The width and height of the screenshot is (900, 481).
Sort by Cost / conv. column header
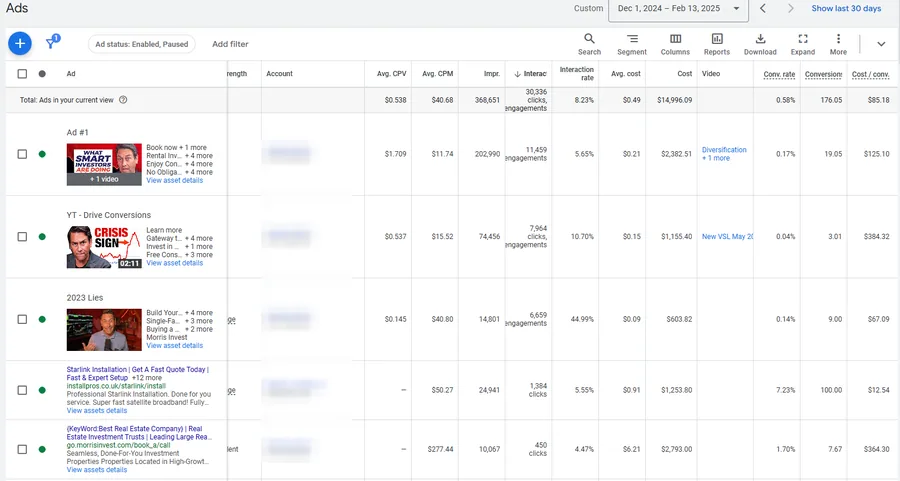coord(870,74)
